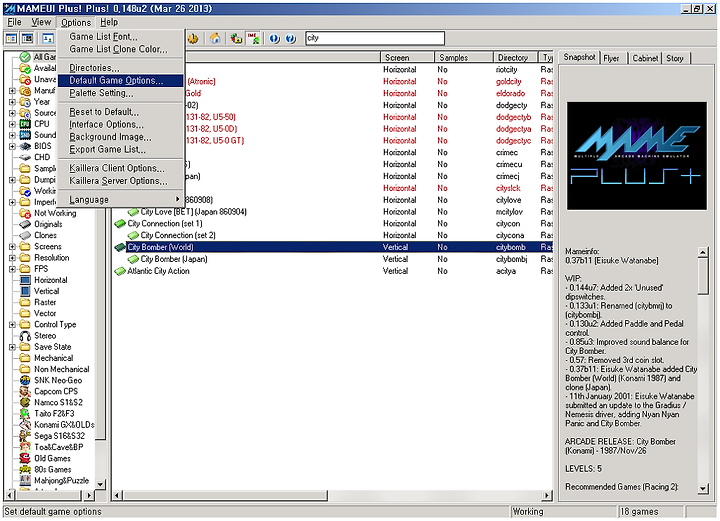This screenshot has height=521, width=720.
Task: Open the Help menu
Action: pos(109,22)
